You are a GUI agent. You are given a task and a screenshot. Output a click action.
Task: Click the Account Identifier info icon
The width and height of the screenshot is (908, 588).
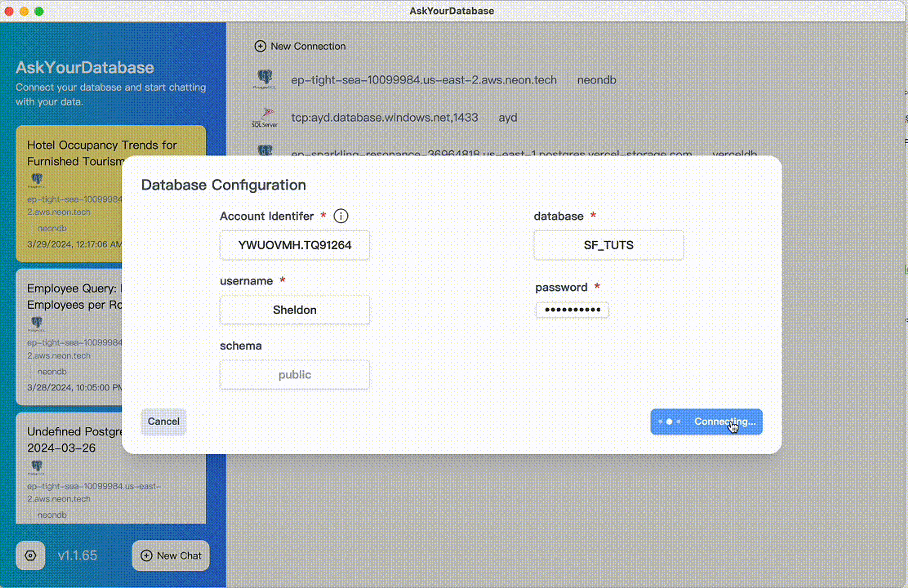340,216
